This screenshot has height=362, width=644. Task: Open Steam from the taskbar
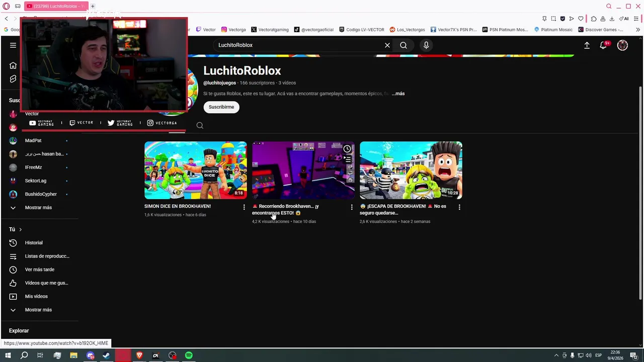pos(106,355)
